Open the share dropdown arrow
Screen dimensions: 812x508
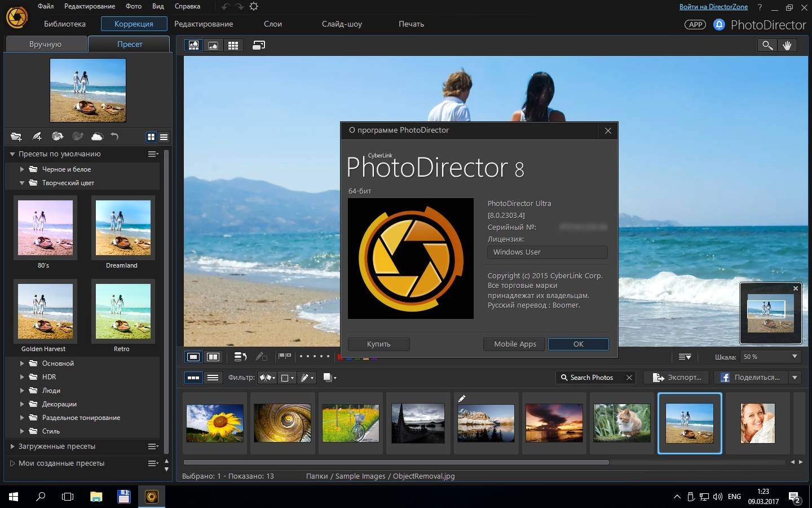795,378
